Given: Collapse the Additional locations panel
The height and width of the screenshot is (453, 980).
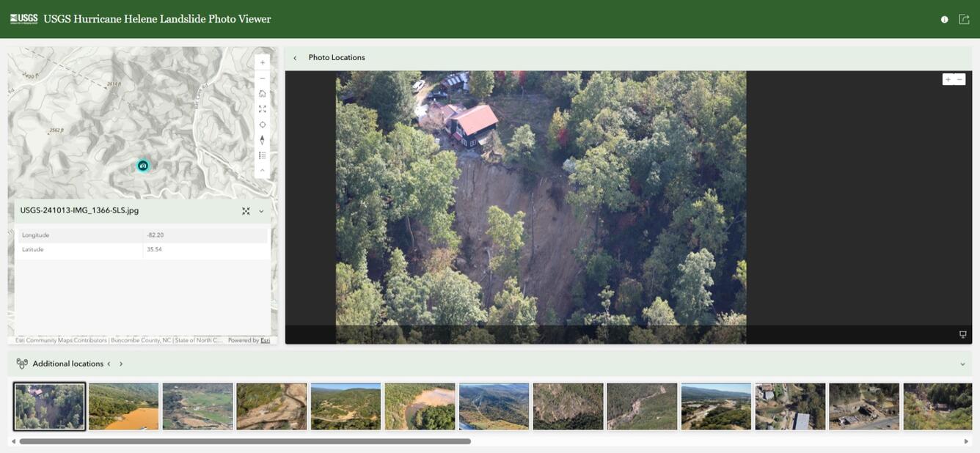Looking at the screenshot, I should pos(962,364).
